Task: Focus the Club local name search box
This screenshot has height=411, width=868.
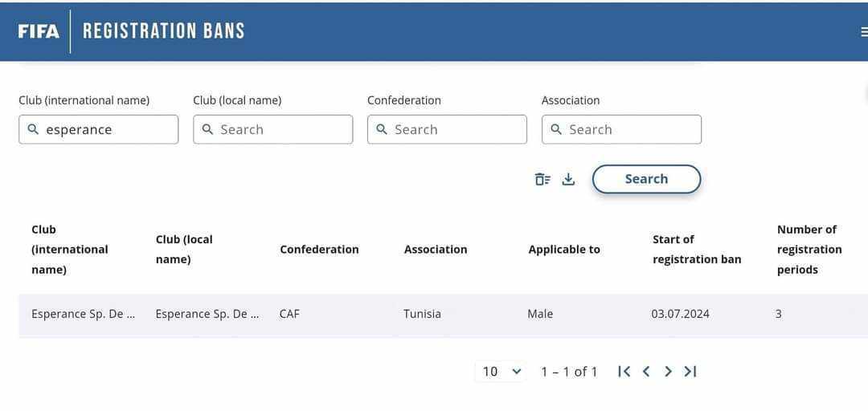Action: [x=273, y=129]
